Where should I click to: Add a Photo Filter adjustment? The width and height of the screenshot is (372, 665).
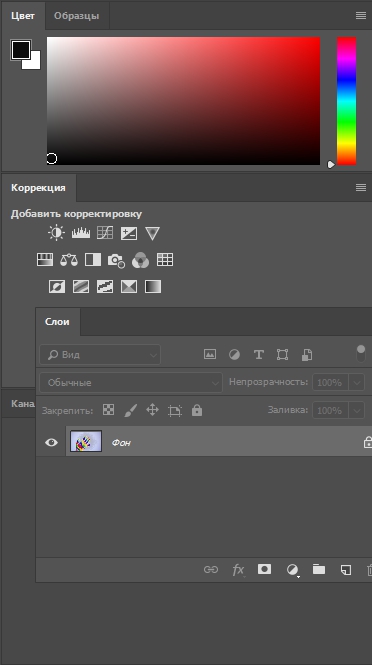pyautogui.click(x=116, y=260)
